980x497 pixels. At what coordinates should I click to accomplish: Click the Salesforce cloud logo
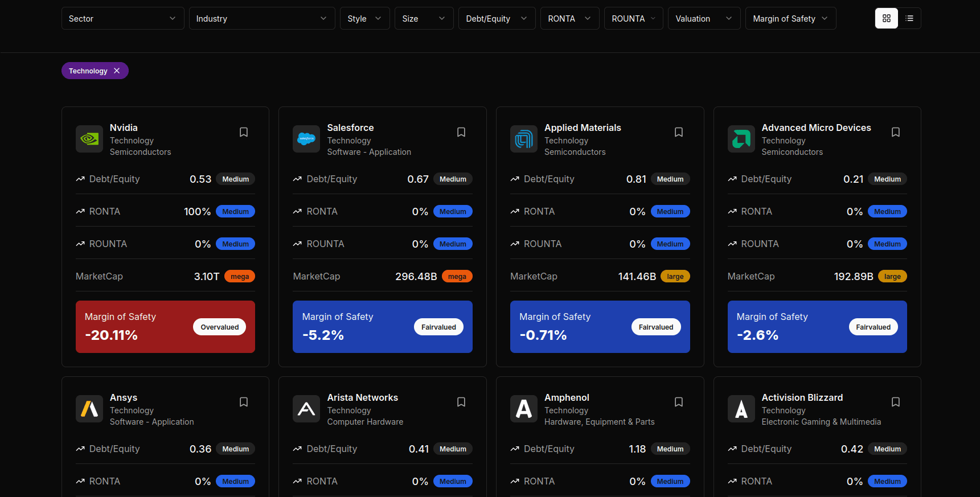point(306,139)
